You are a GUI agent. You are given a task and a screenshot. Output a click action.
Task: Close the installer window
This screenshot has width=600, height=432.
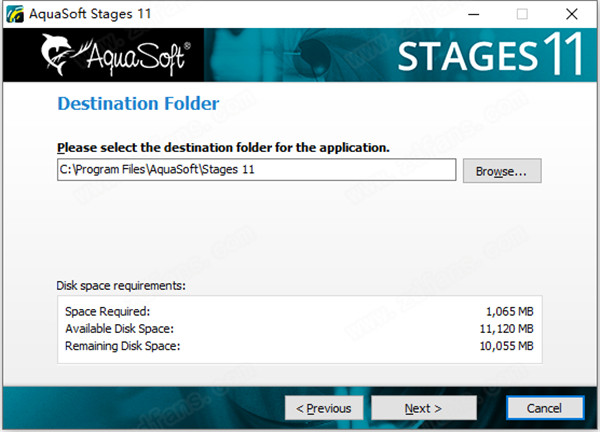pyautogui.click(x=572, y=14)
